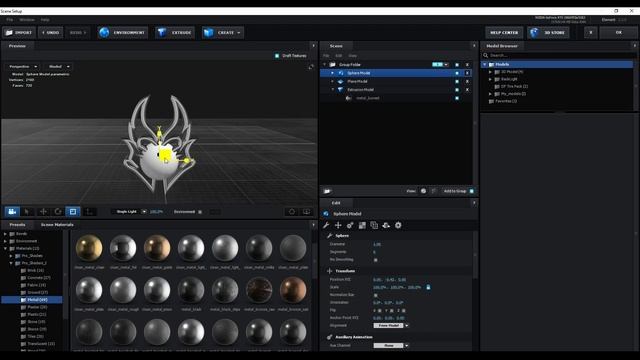The height and width of the screenshot is (360, 640).
Task: Click the screen display icon in preview toolbar
Action: coord(306,211)
